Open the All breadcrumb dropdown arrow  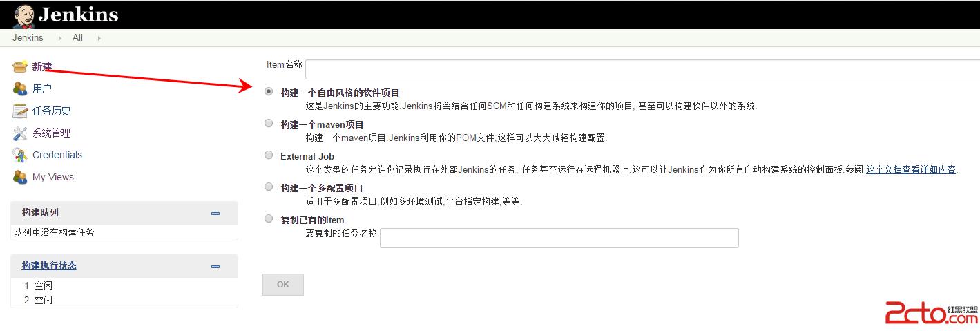click(x=99, y=38)
